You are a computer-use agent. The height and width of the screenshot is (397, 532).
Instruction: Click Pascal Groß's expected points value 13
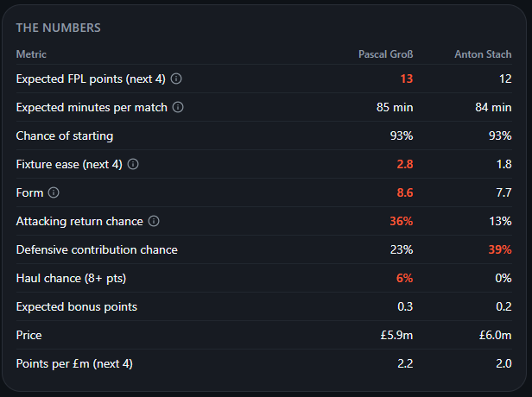click(407, 79)
